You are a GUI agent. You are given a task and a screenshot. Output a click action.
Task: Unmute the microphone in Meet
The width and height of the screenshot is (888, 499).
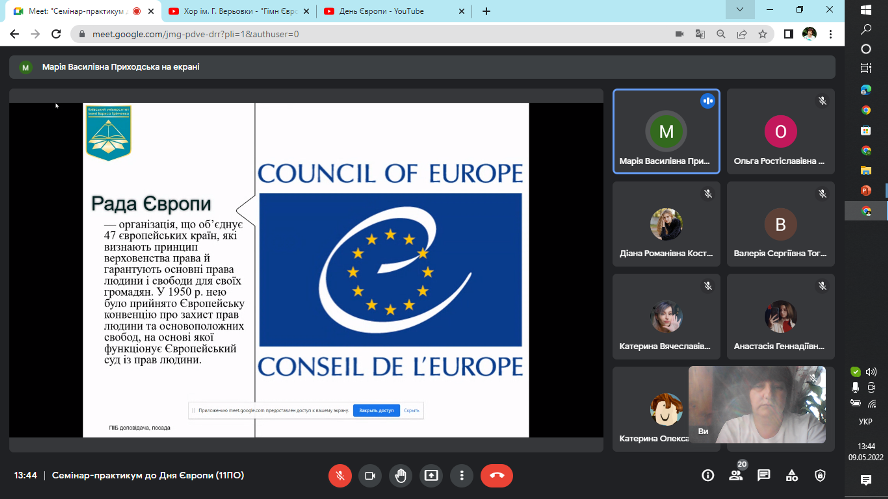pyautogui.click(x=340, y=475)
